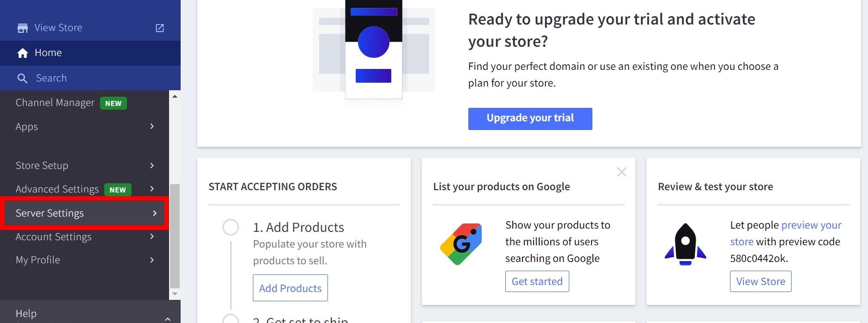The image size is (868, 323).
Task: Click the sidebar scrollbar down arrow
Action: coord(175,294)
